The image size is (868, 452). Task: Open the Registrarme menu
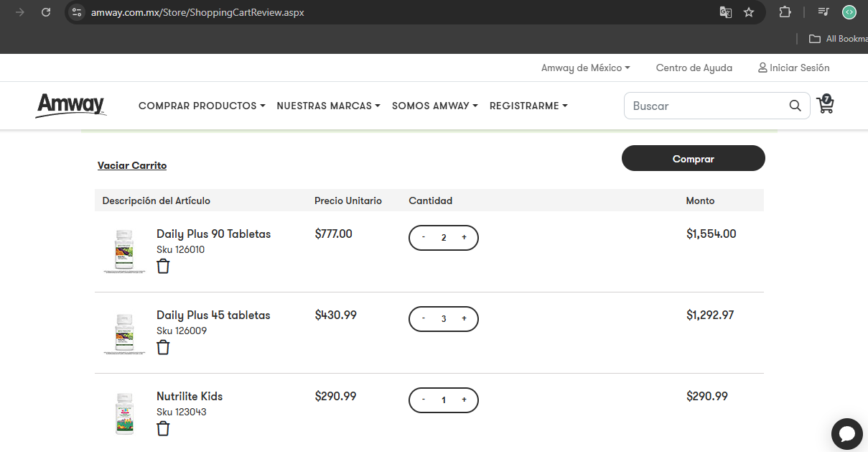[528, 106]
